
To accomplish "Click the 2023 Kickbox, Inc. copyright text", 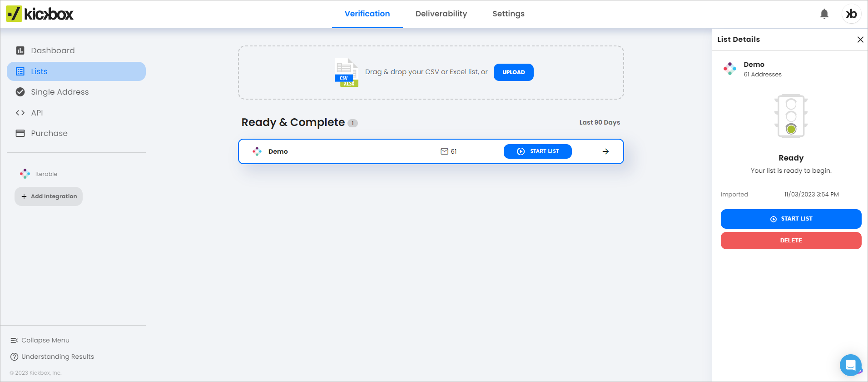I will pos(36,373).
